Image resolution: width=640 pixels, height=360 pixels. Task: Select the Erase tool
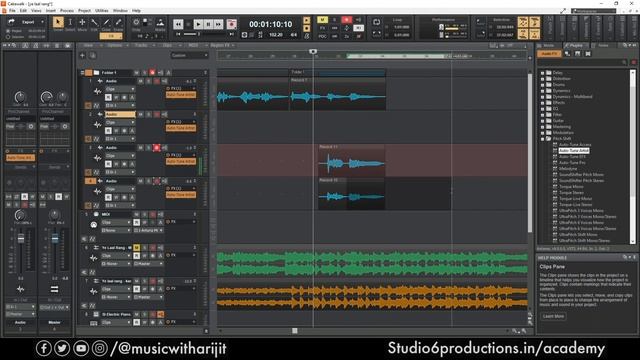click(x=118, y=22)
